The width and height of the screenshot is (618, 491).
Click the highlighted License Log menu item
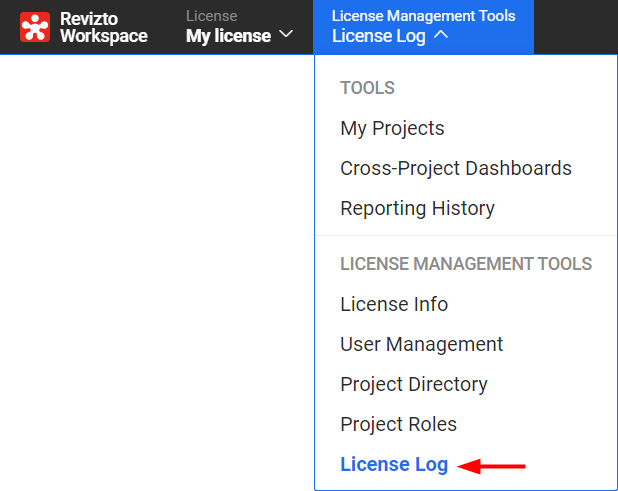click(394, 464)
